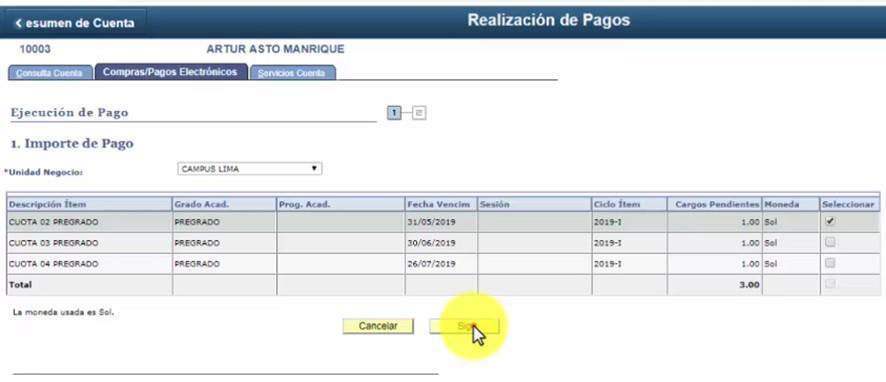
Task: Click the Sesión column header
Action: [x=535, y=205]
